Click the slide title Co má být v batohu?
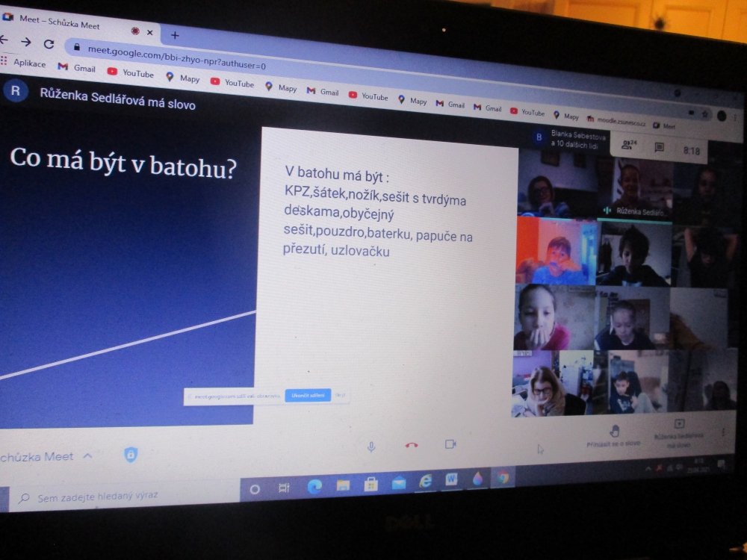Viewport: 747px width, 560px height. [123, 162]
